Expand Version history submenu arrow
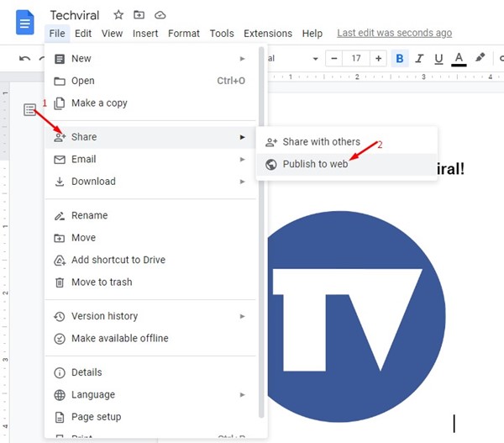The image size is (504, 443). 243,316
